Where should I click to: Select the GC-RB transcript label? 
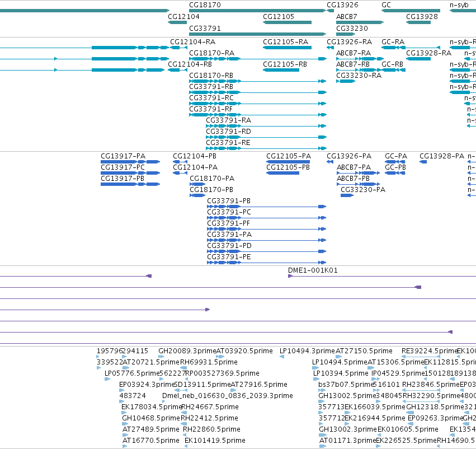point(393,64)
